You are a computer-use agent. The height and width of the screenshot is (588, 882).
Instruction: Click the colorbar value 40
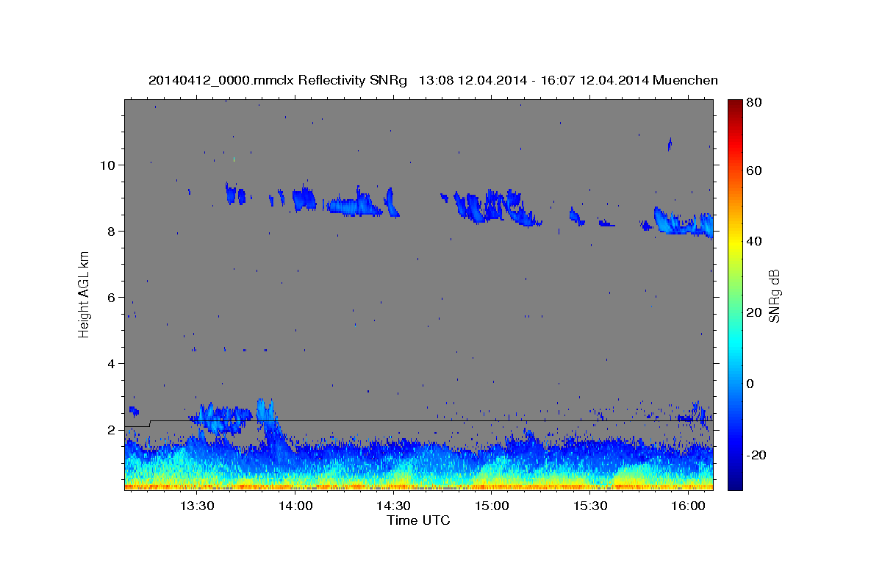click(x=754, y=242)
